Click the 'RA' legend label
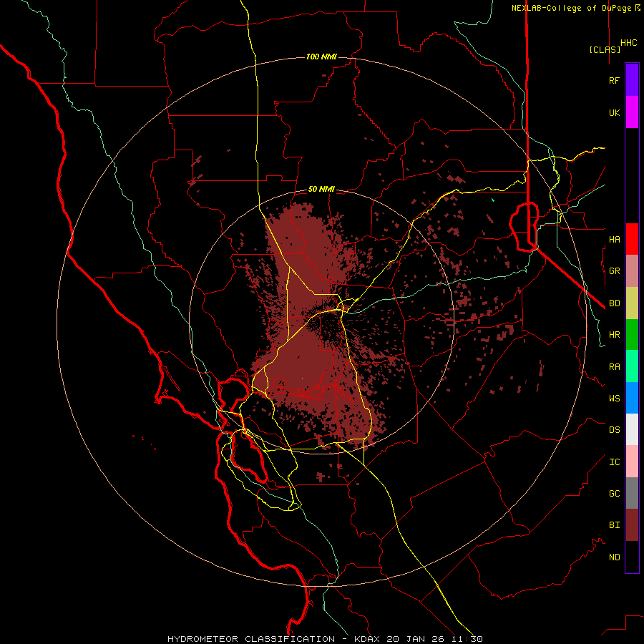The image size is (644, 644). click(x=614, y=367)
